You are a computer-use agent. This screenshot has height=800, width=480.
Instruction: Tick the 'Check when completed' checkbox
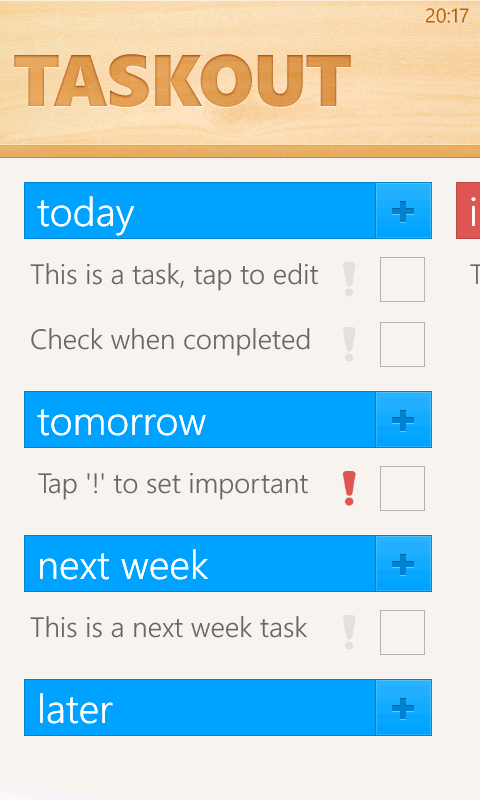coord(402,344)
